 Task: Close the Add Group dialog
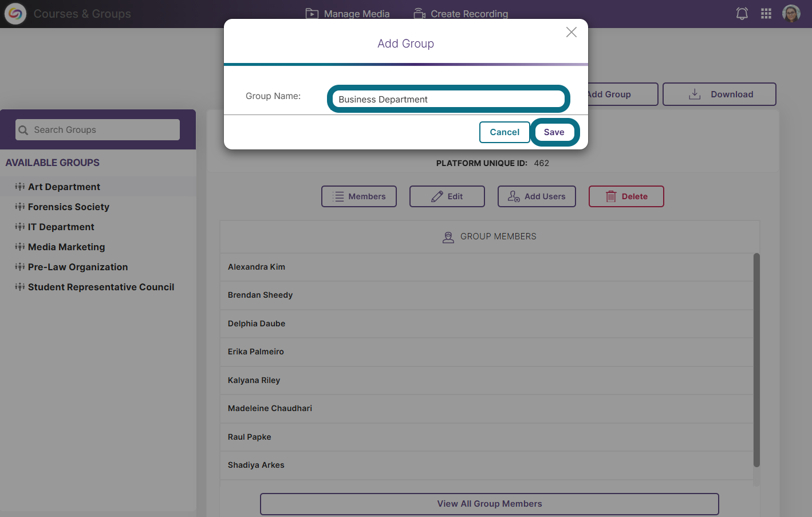tap(571, 32)
